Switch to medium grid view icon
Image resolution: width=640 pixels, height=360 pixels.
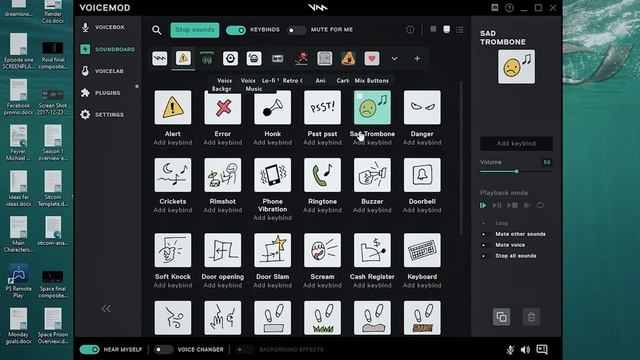click(x=447, y=29)
